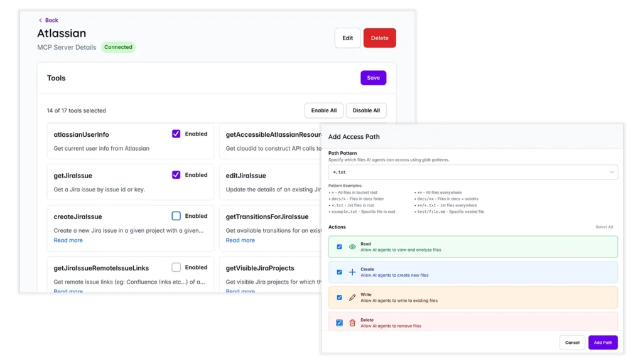Disable the atlassianUserInfo Enabled checkbox
The height and width of the screenshot is (364, 643).
176,133
